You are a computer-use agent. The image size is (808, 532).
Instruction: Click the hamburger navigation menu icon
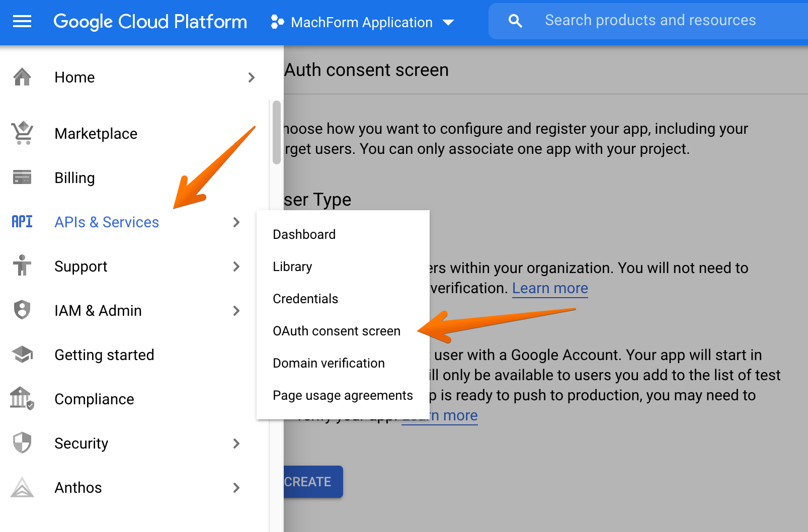22,22
